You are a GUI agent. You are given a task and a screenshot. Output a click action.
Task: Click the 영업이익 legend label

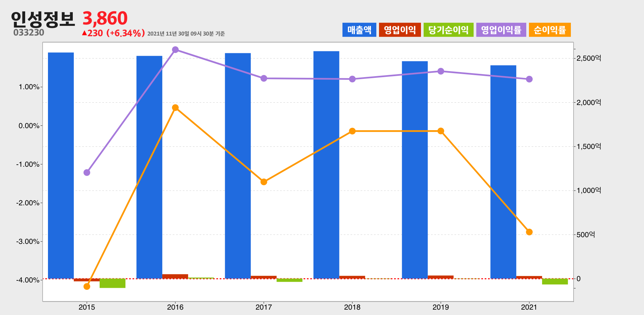point(400,30)
